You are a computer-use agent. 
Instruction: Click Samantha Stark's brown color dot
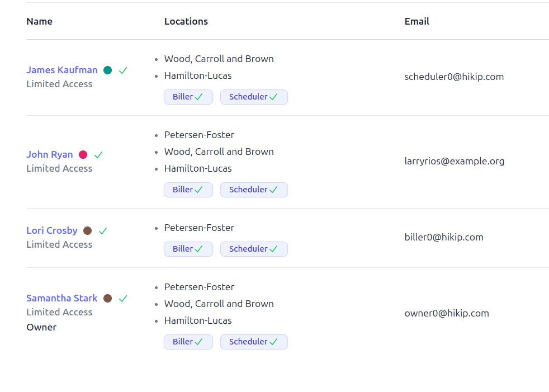[108, 299]
